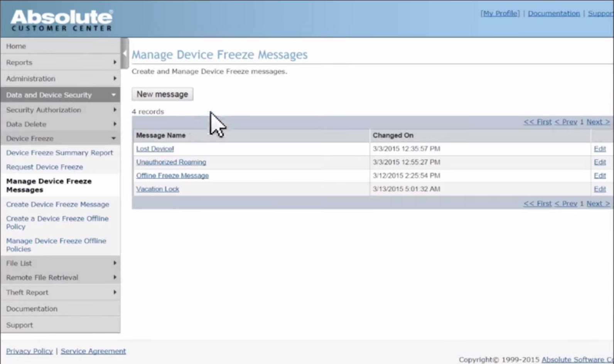The width and height of the screenshot is (614, 364).
Task: Open My Profile in header
Action: pyautogui.click(x=500, y=13)
